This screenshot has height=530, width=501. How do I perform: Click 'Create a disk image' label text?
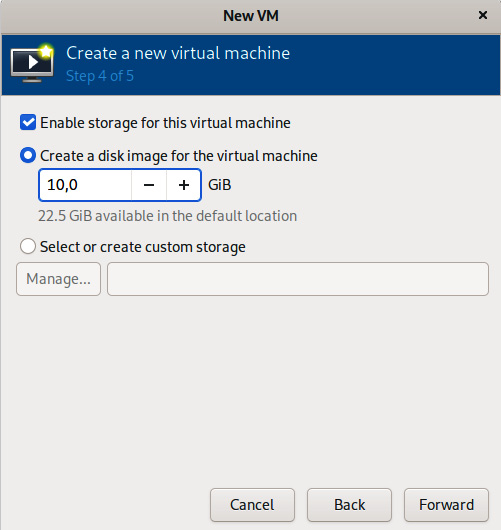[x=179, y=156]
